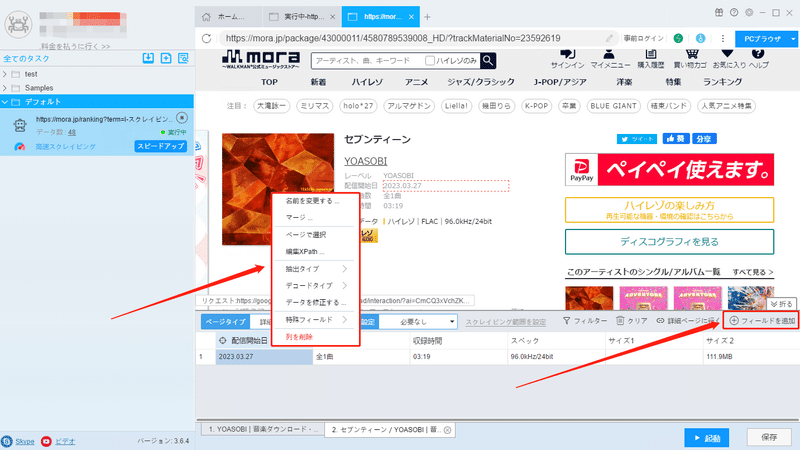This screenshot has height=450, width=800.
Task: Close the active mora browser tab
Action: tap(411, 17)
